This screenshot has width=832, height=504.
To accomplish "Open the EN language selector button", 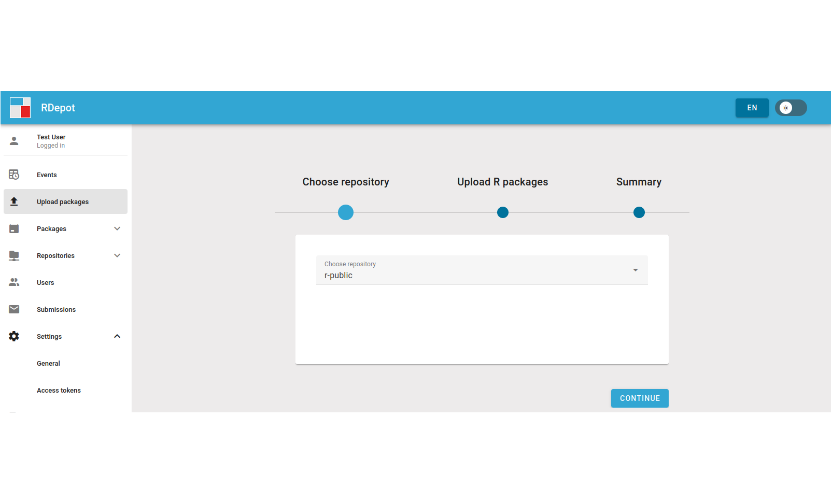I will 752,108.
